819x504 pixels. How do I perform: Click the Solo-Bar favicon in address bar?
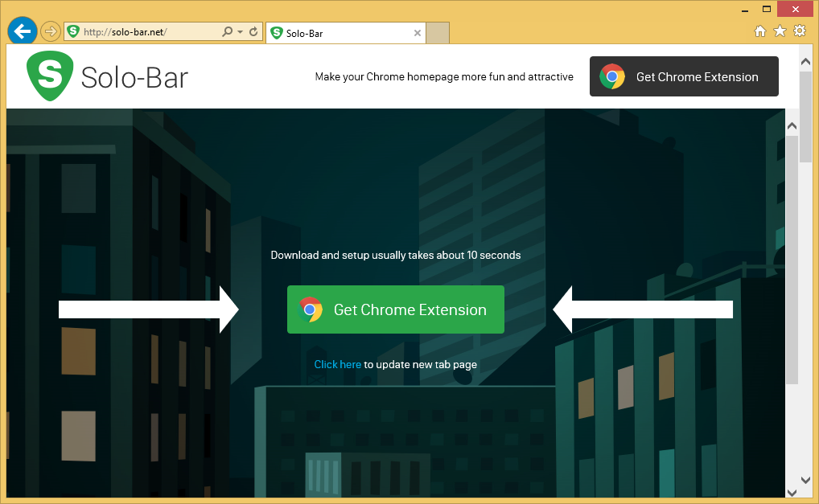(74, 31)
